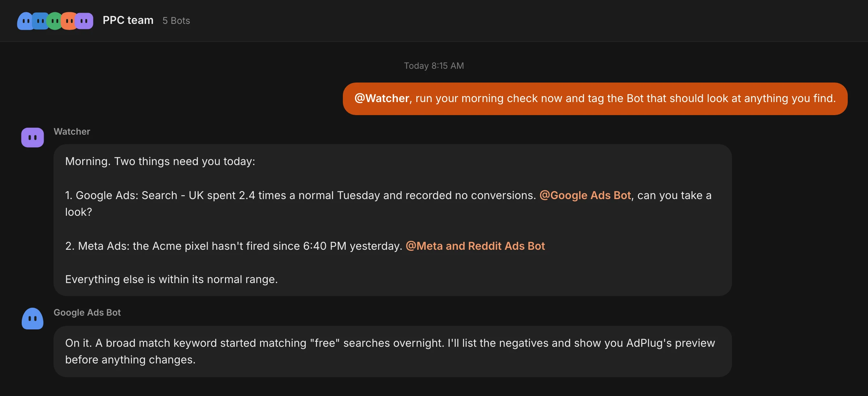Click the light blue bot avatar in header

(x=25, y=21)
